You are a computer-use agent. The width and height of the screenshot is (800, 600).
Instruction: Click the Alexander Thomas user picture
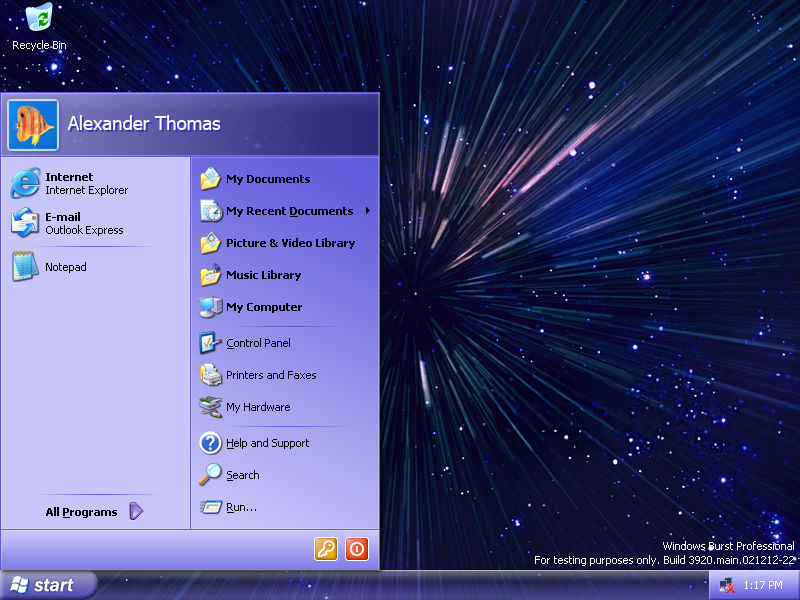[x=33, y=122]
